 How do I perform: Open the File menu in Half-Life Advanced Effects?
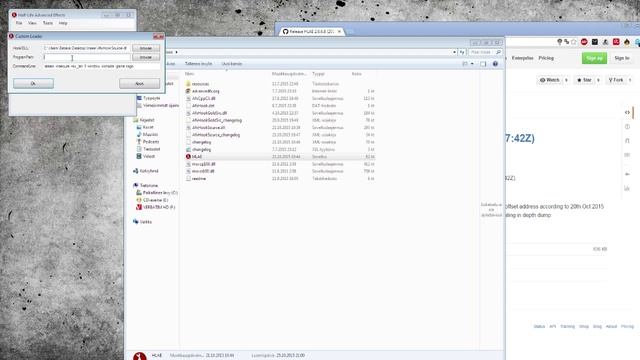point(19,23)
